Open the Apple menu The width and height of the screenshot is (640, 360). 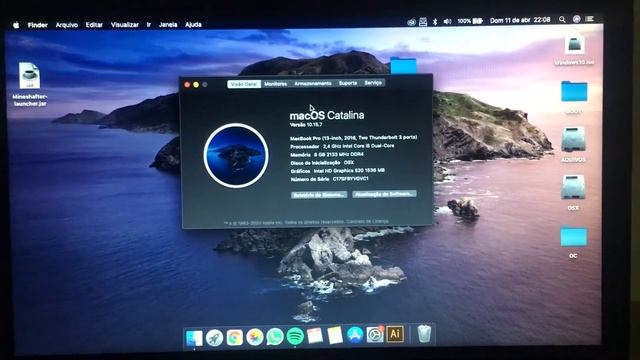[x=16, y=25]
